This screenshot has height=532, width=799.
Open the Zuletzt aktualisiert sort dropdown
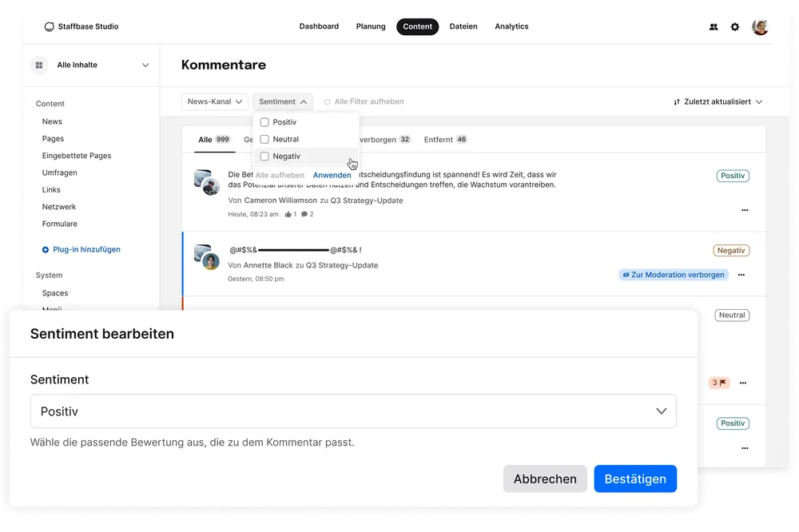coord(718,101)
